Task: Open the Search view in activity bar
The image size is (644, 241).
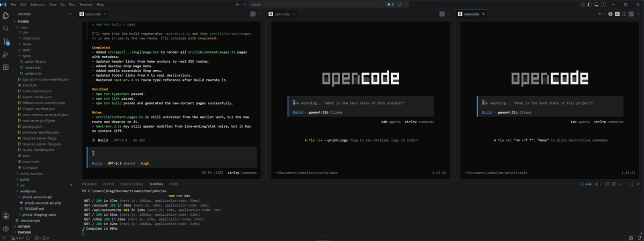Action: (6, 28)
